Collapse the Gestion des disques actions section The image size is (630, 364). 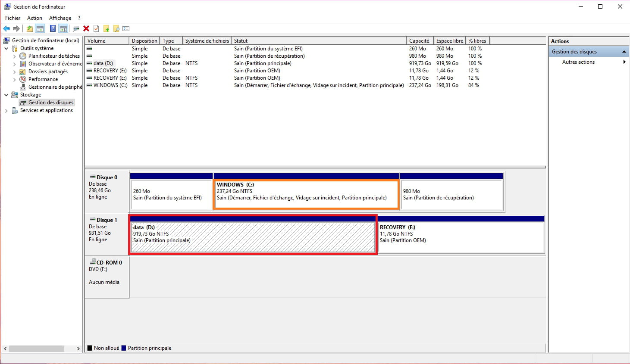(624, 52)
